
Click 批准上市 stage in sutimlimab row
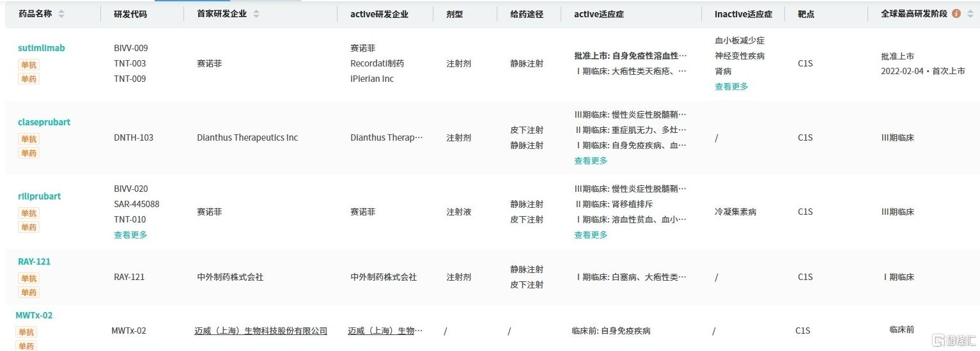[x=898, y=56]
